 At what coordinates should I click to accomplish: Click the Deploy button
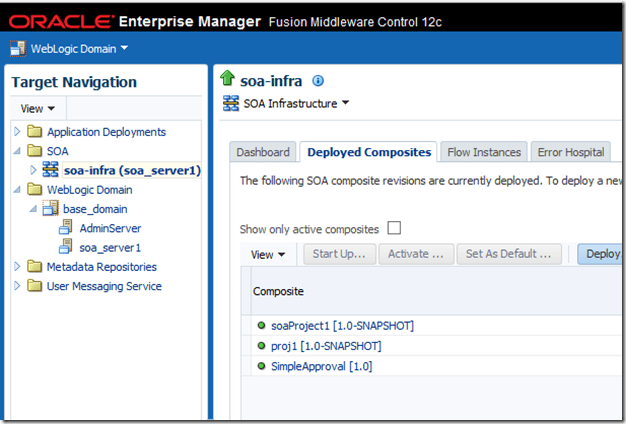pyautogui.click(x=601, y=254)
